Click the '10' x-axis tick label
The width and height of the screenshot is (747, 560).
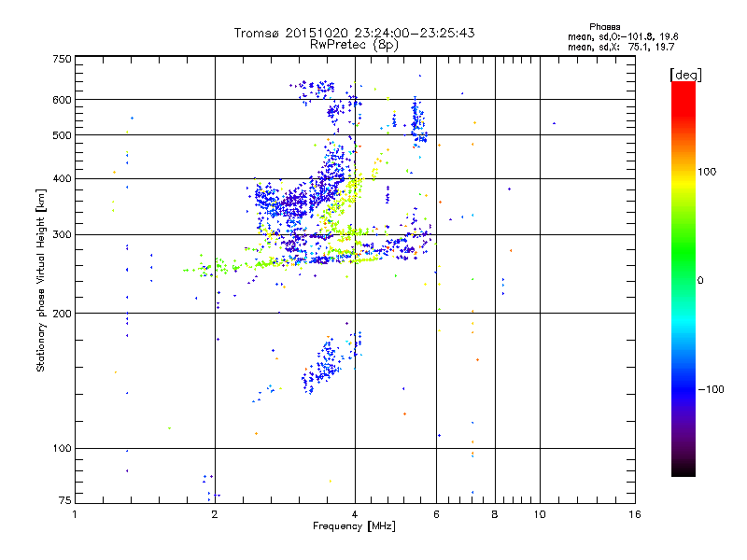click(x=540, y=515)
